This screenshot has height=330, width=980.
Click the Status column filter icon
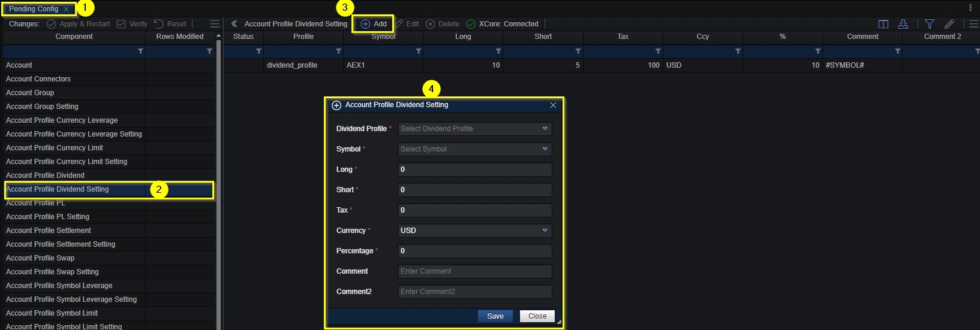pyautogui.click(x=258, y=52)
